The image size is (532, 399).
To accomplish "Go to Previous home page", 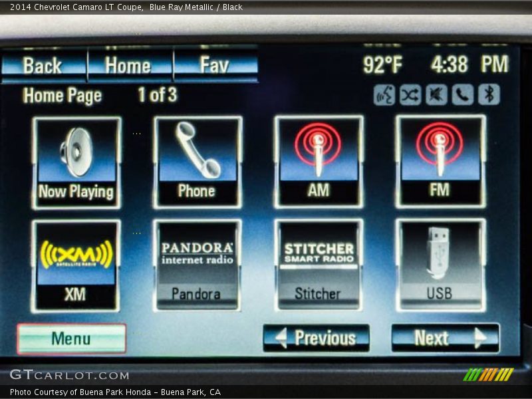I will 316,338.
